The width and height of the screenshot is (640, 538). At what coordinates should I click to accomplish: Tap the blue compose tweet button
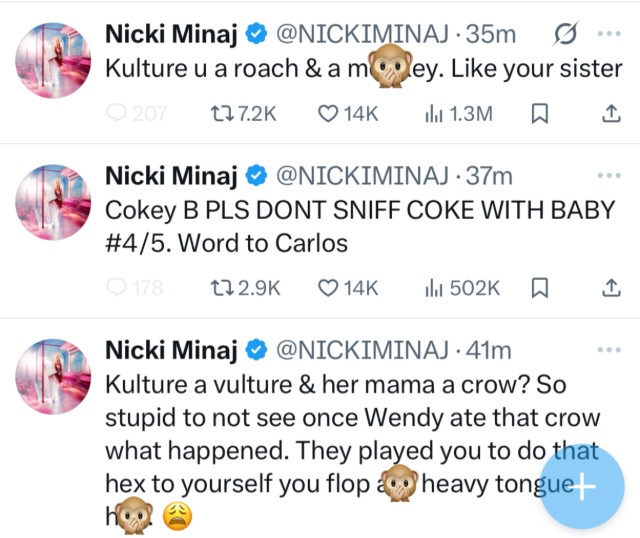tap(581, 487)
